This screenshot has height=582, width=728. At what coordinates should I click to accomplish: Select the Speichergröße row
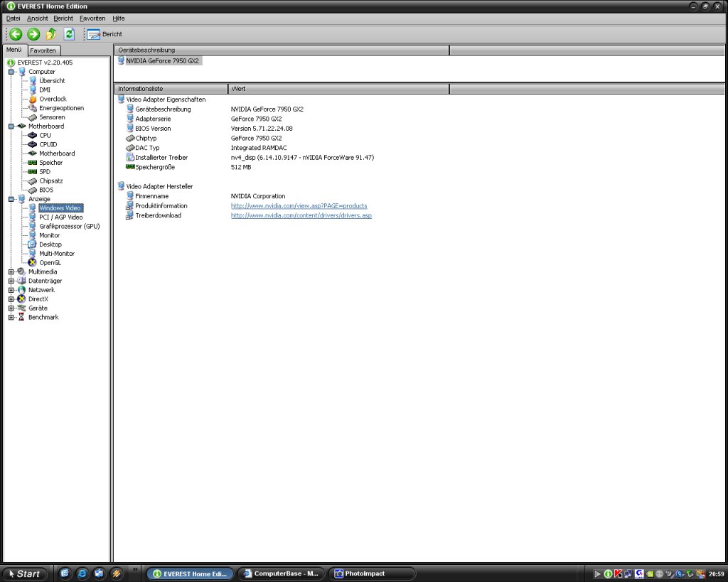[x=188, y=168]
